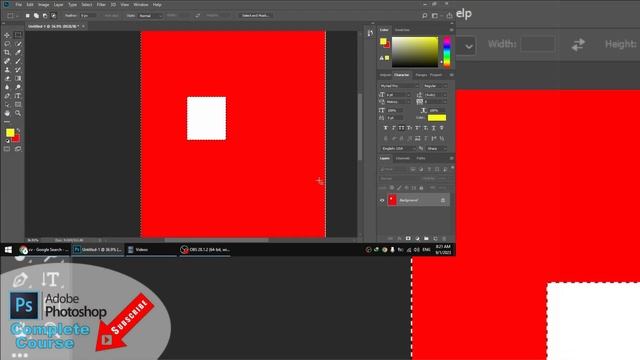Click the Feather input field
This screenshot has height=360, width=640.
[88, 16]
